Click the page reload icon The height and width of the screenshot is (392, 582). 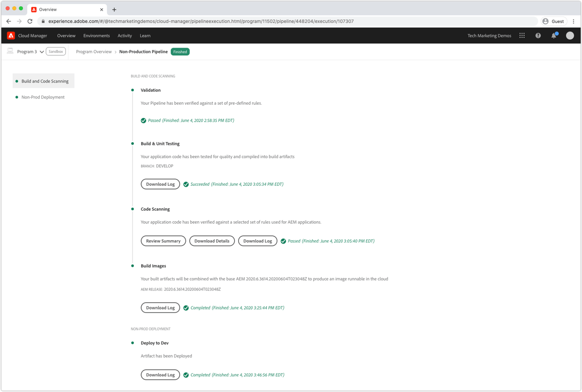click(31, 21)
